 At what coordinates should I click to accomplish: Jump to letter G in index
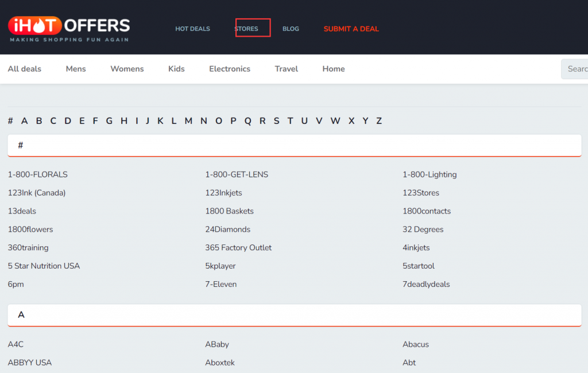109,121
